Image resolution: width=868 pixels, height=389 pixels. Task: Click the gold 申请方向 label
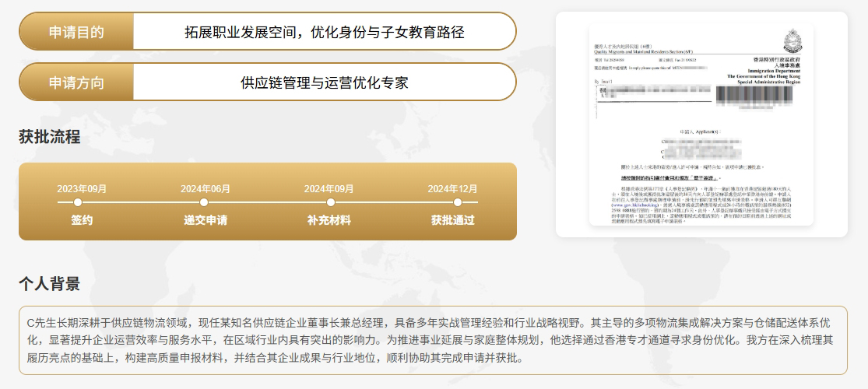point(76,82)
